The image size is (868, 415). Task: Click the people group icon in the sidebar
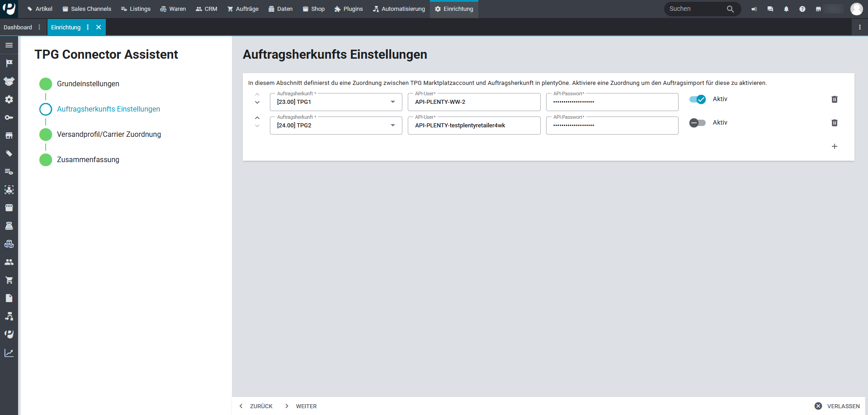[x=9, y=262]
